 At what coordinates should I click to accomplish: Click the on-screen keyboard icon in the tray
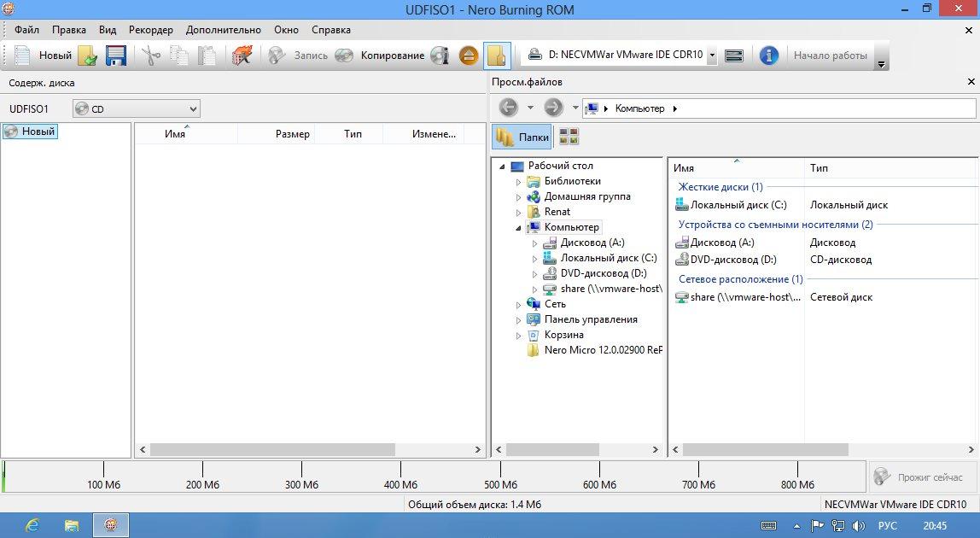pos(769,526)
